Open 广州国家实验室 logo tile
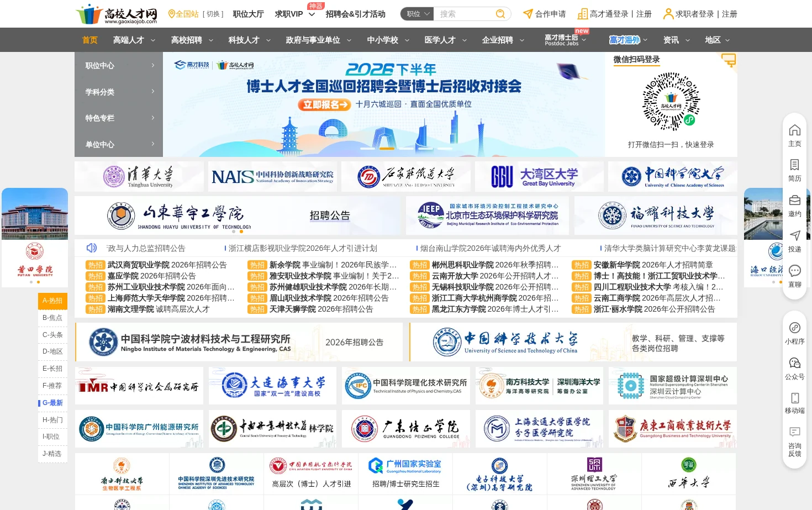The height and width of the screenshot is (510, 812). point(405,474)
